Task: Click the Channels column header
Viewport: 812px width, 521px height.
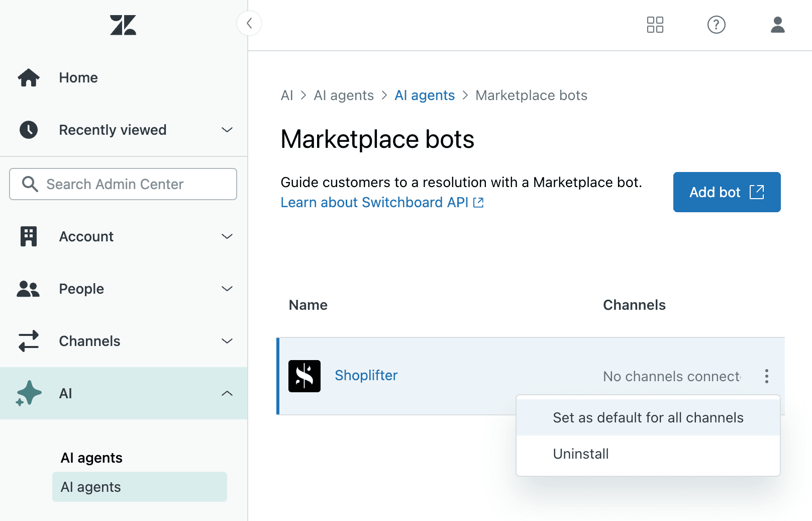Action: 634,305
